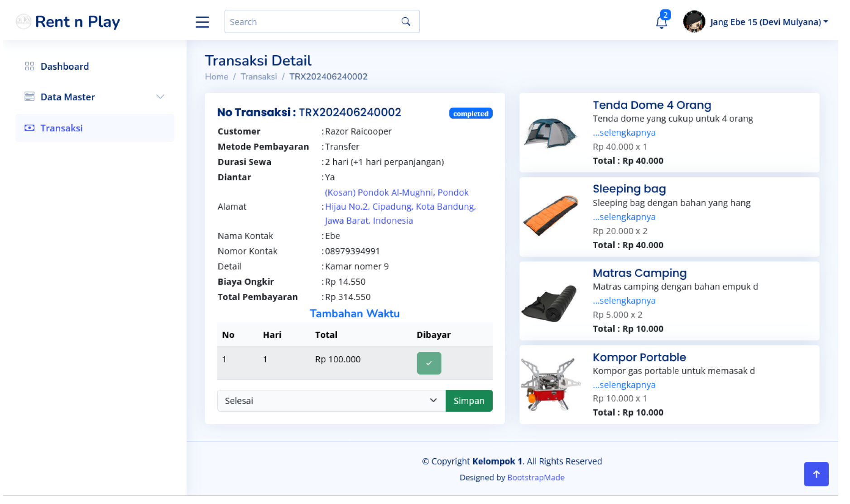Click the green payment progress indicator
The height and width of the screenshot is (504, 850).
click(428, 363)
